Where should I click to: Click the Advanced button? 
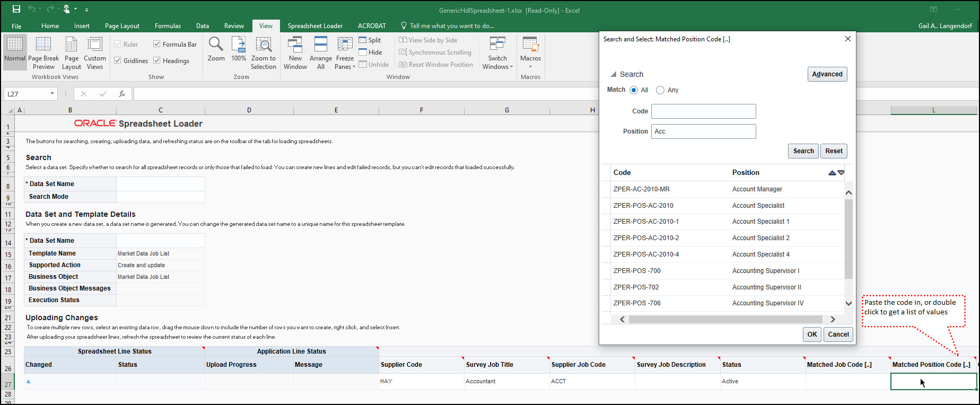[827, 74]
